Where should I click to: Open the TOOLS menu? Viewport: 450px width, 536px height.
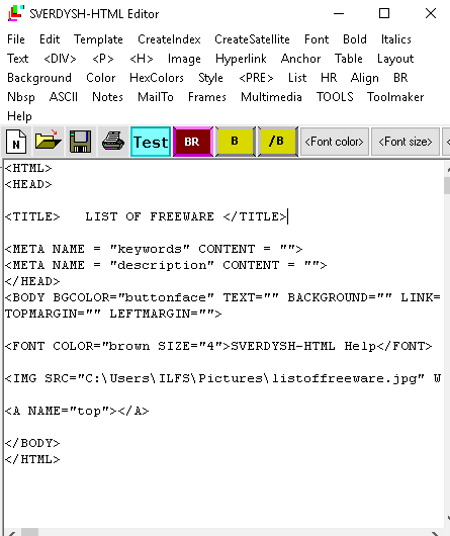pos(335,97)
